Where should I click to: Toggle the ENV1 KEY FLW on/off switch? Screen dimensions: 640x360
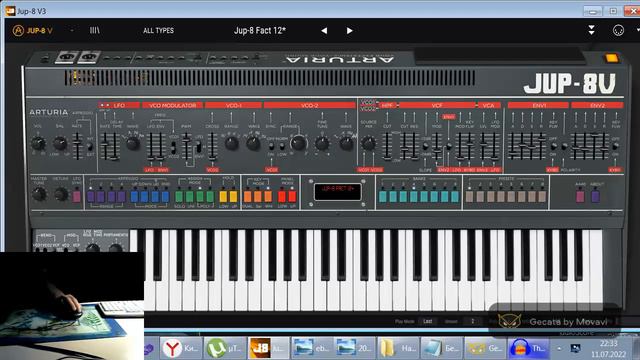[554, 147]
